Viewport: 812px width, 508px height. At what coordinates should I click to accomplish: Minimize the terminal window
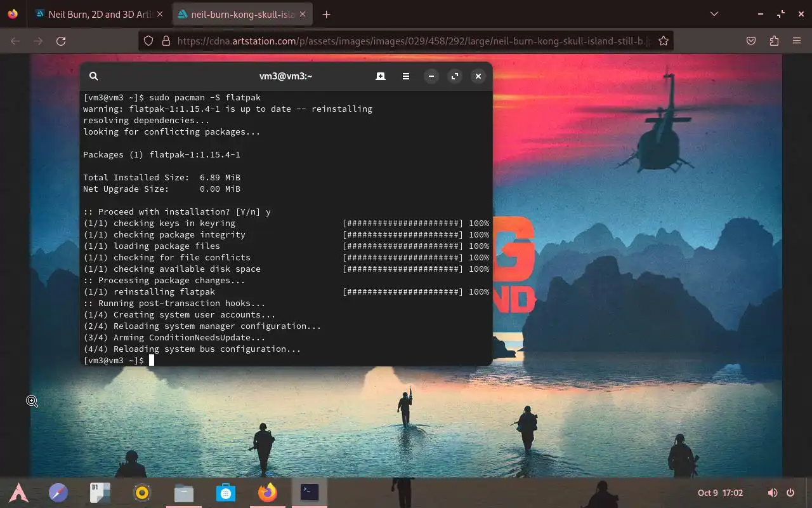tap(431, 76)
